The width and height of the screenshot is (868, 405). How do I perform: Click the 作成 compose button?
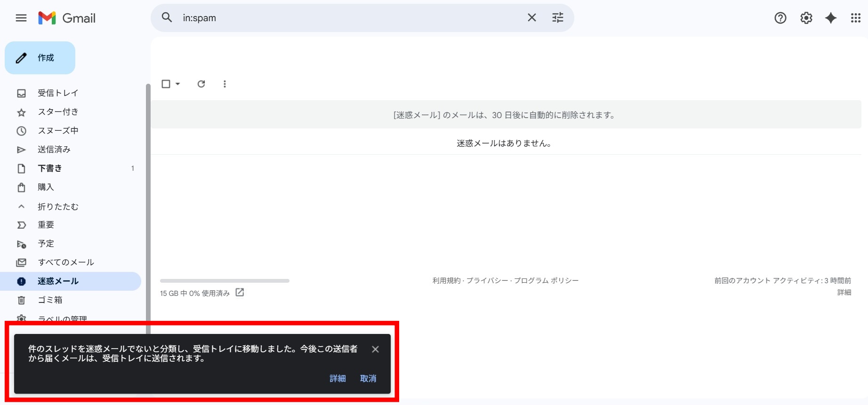(x=40, y=58)
